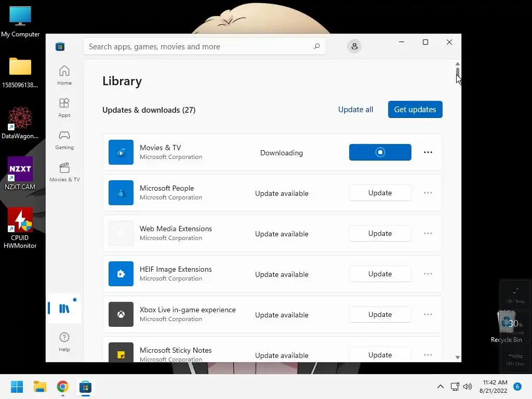
Task: Go to the Apps section
Action: [64, 108]
